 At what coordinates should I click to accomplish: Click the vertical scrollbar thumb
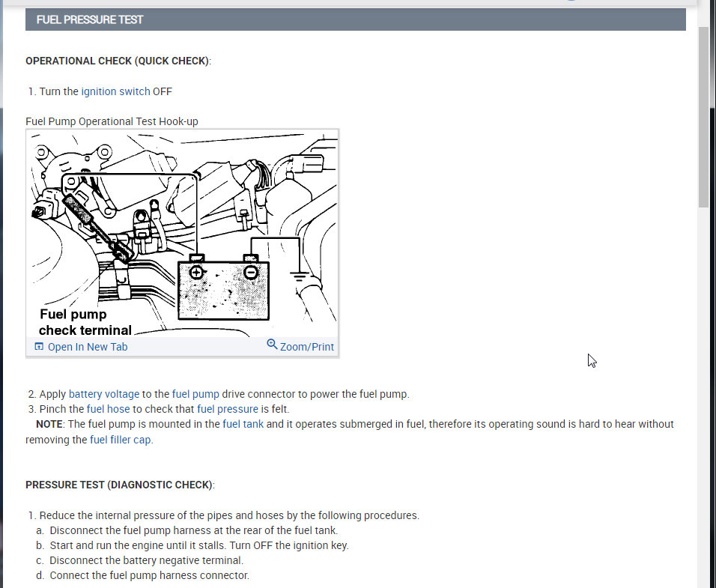click(x=704, y=118)
